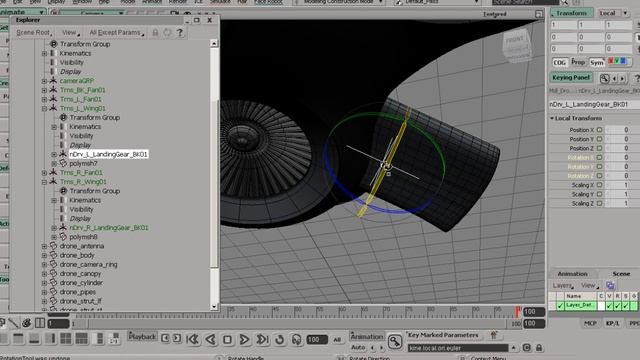Toggle Rotation X keying checkbox
Viewport: 640px width, 360px height.
click(600, 157)
